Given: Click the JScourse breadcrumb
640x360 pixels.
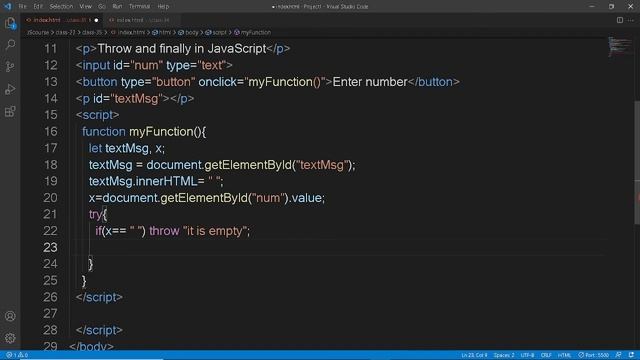Looking at the screenshot, I should 38,32.
